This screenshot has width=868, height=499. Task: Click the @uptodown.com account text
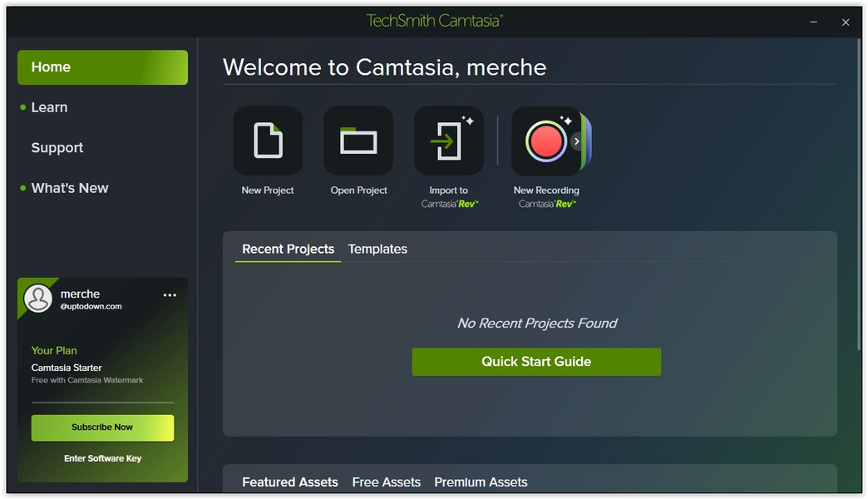click(91, 306)
